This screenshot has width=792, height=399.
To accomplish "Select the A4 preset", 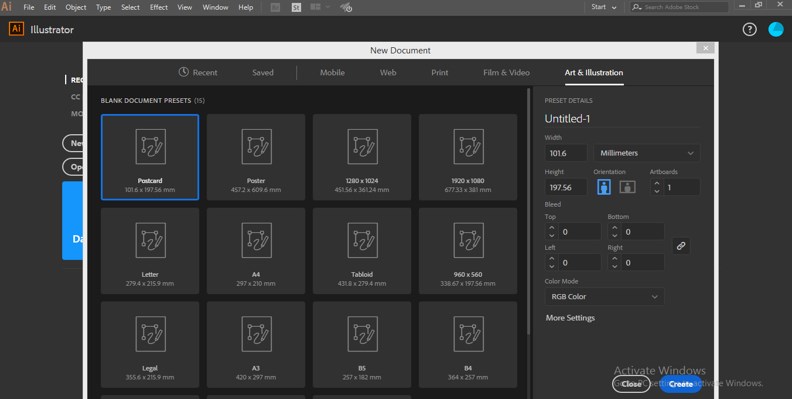I will tap(256, 251).
